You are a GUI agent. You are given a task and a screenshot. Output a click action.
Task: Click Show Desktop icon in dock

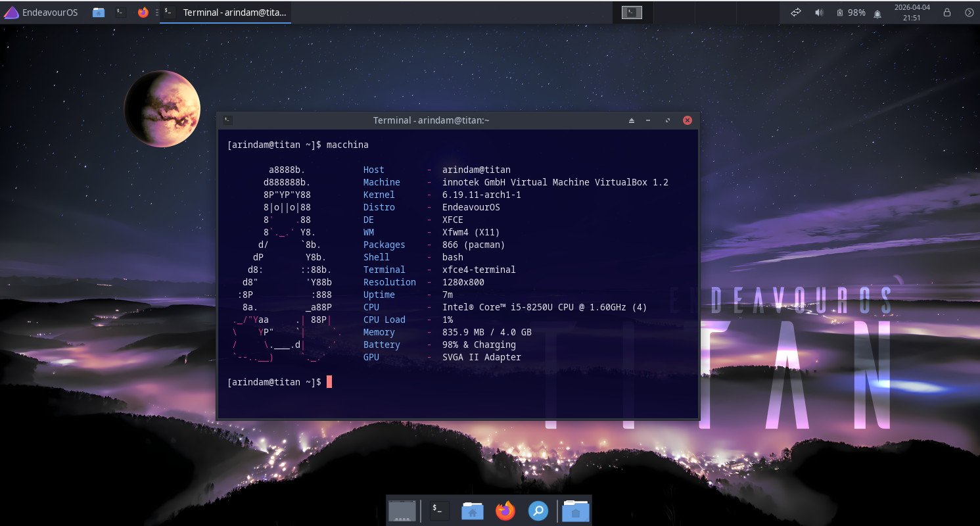click(x=402, y=510)
